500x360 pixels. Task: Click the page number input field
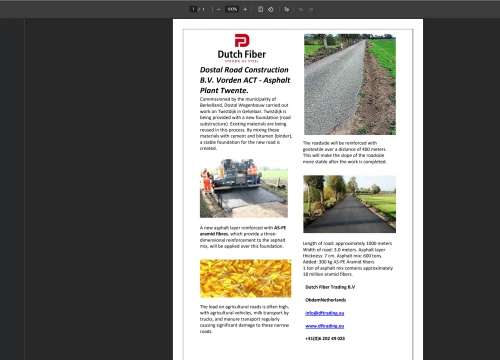(193, 9)
